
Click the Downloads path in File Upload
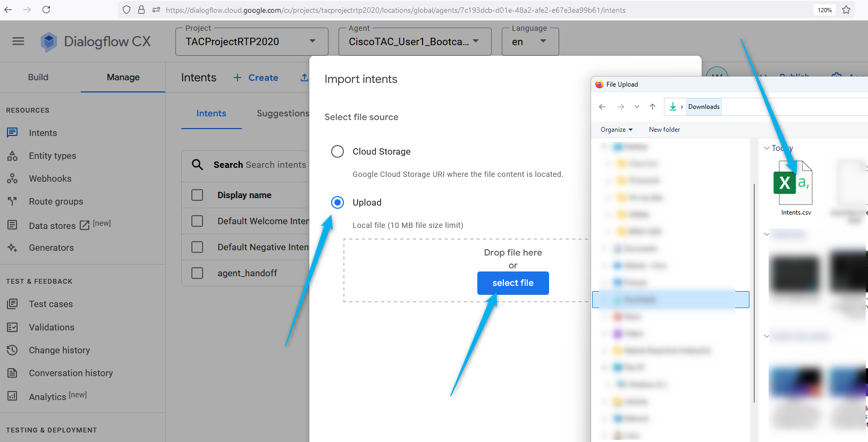click(704, 107)
